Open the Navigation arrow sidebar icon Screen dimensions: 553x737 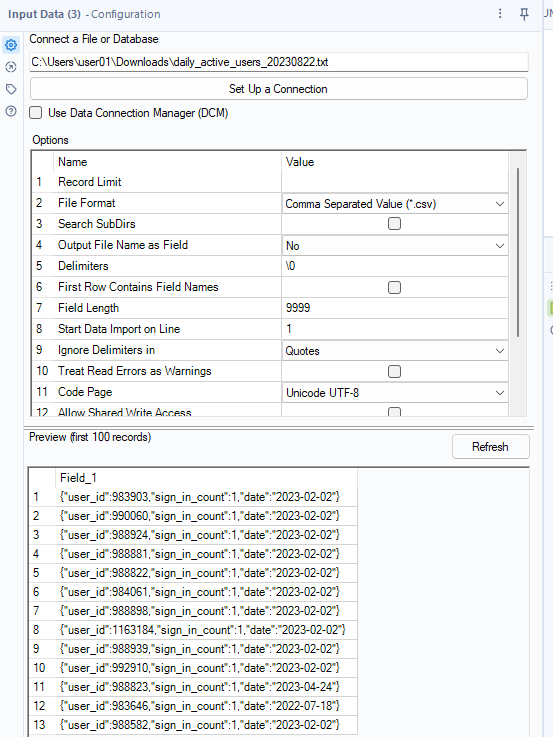(x=11, y=67)
